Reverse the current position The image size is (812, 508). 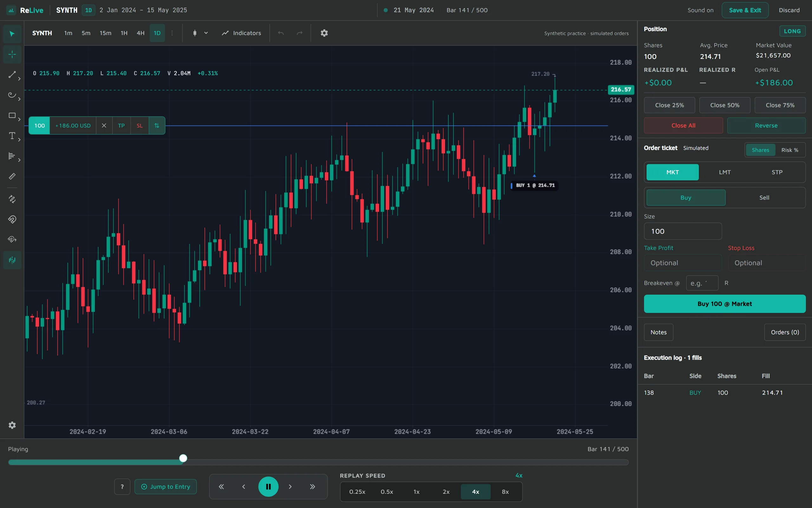766,125
